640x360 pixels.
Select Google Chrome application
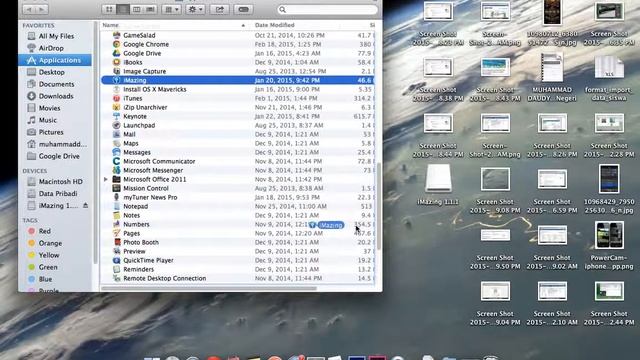pyautogui.click(x=238, y=44)
